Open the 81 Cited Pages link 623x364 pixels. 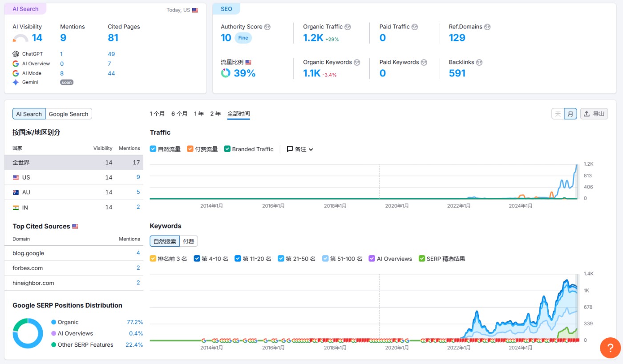click(113, 38)
